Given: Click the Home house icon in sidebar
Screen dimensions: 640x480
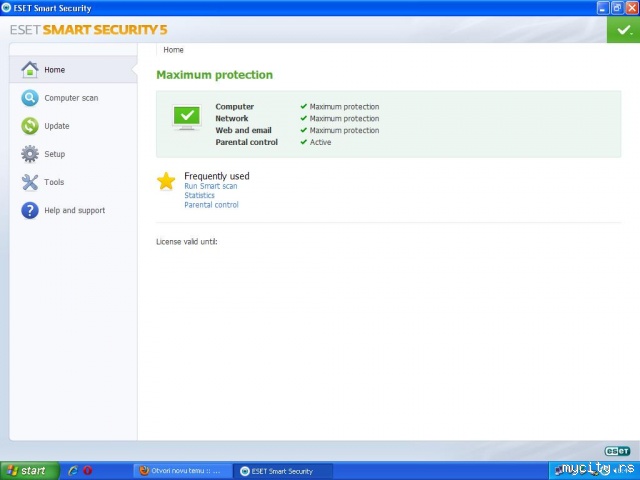Looking at the screenshot, I should (x=30, y=69).
